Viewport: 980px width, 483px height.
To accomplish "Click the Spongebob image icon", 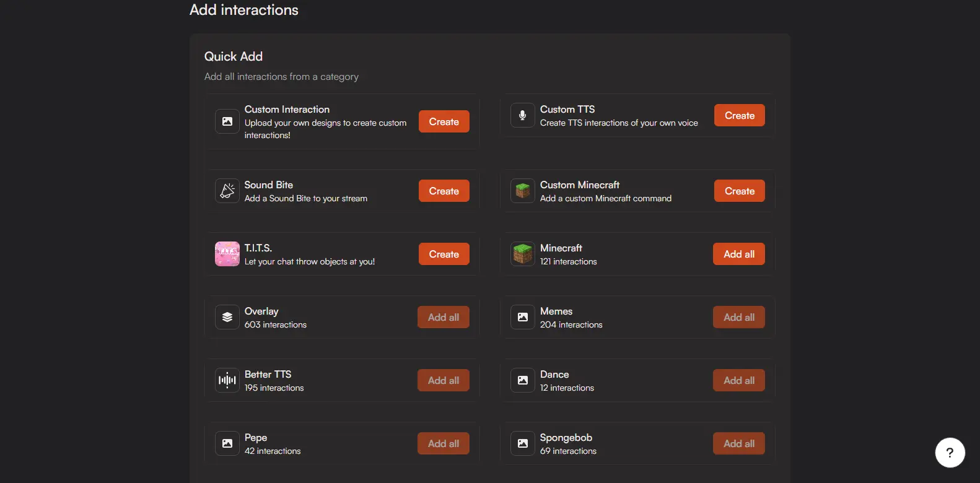I will pos(523,443).
